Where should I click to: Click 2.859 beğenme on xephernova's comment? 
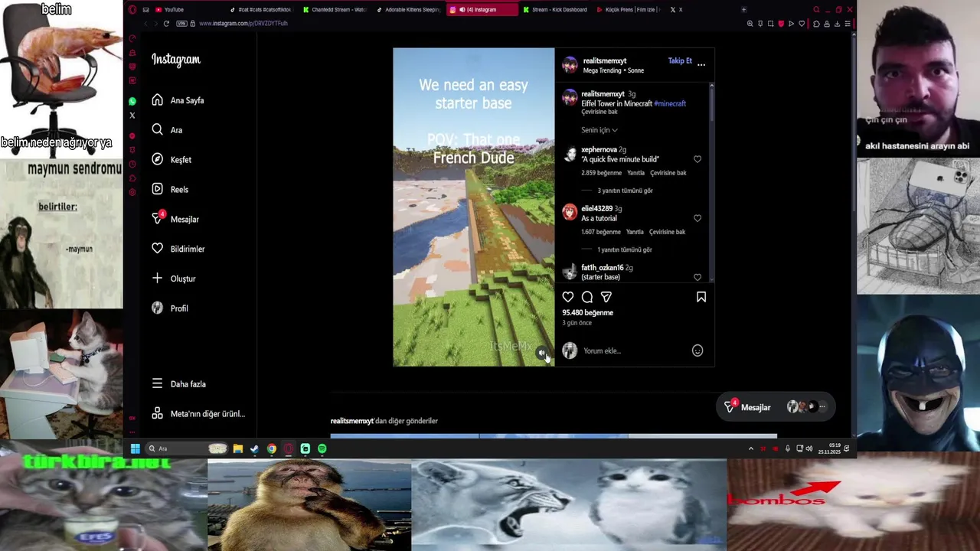click(601, 173)
